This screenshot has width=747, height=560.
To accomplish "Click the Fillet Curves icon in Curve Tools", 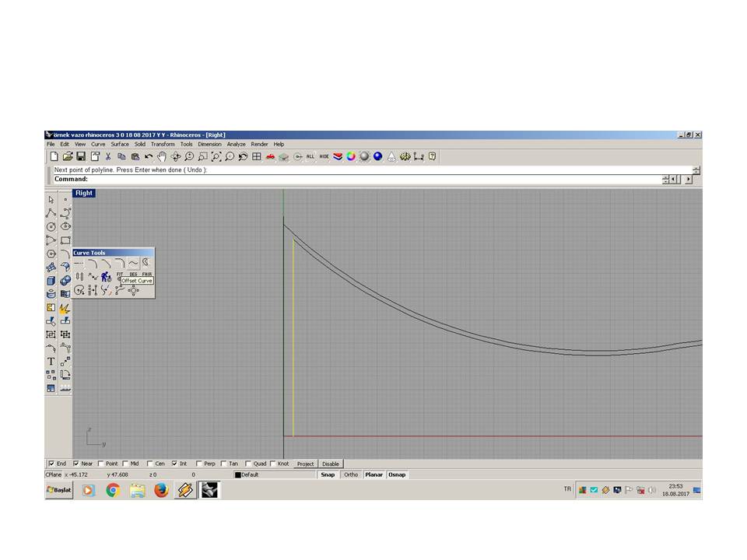I will click(93, 264).
